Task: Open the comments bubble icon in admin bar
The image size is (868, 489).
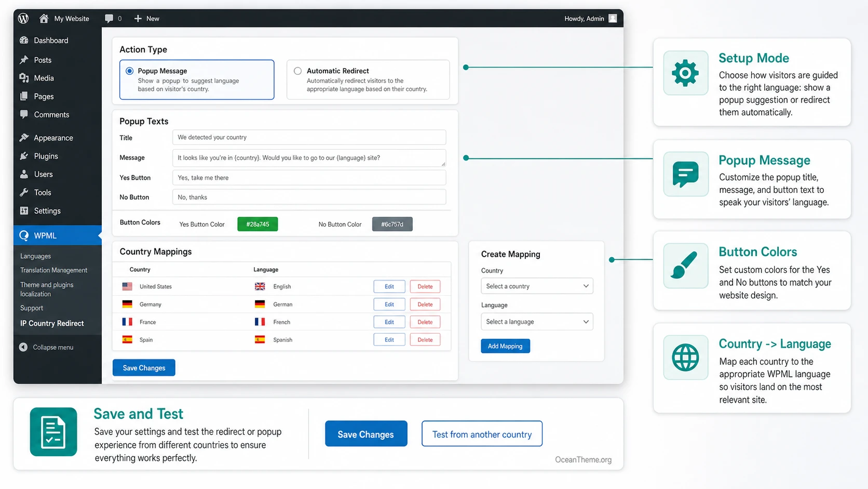Action: [108, 18]
